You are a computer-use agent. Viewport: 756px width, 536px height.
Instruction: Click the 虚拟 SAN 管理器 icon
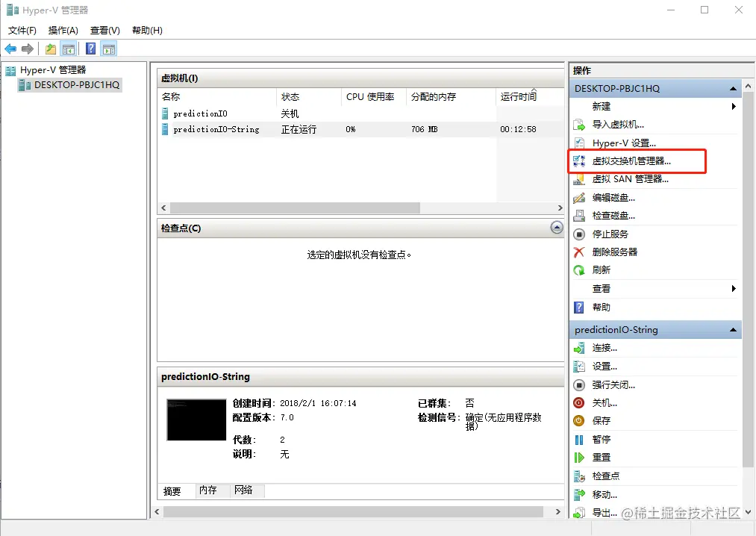pyautogui.click(x=579, y=179)
